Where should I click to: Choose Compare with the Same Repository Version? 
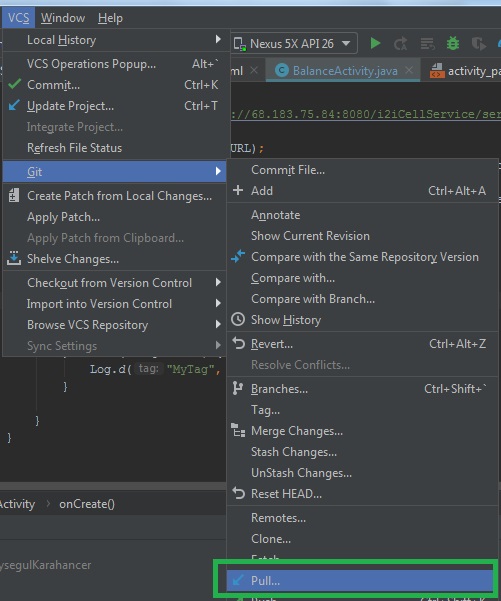(363, 257)
